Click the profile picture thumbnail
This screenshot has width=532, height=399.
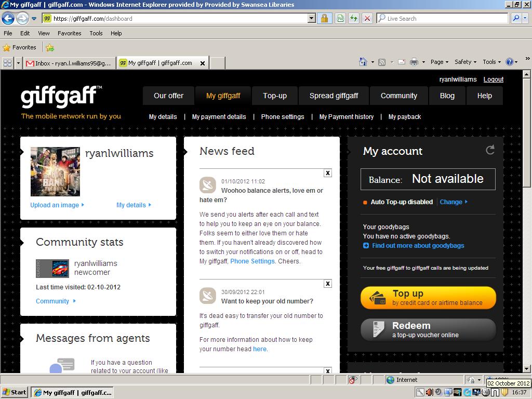click(x=56, y=171)
